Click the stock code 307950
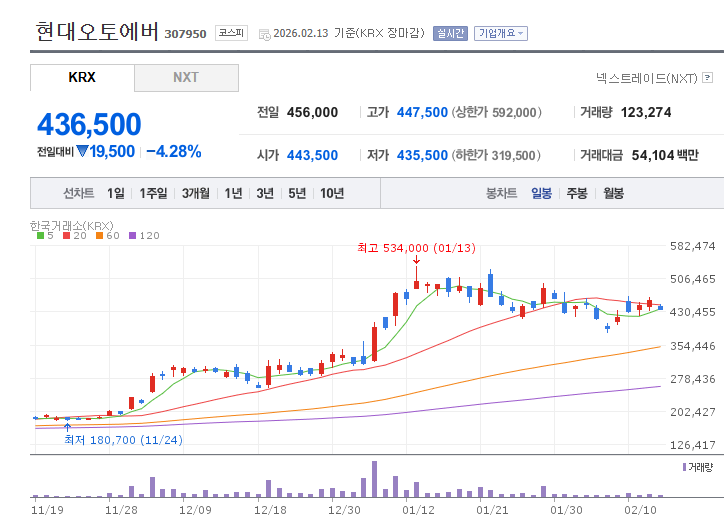724x526 pixels. click(185, 34)
